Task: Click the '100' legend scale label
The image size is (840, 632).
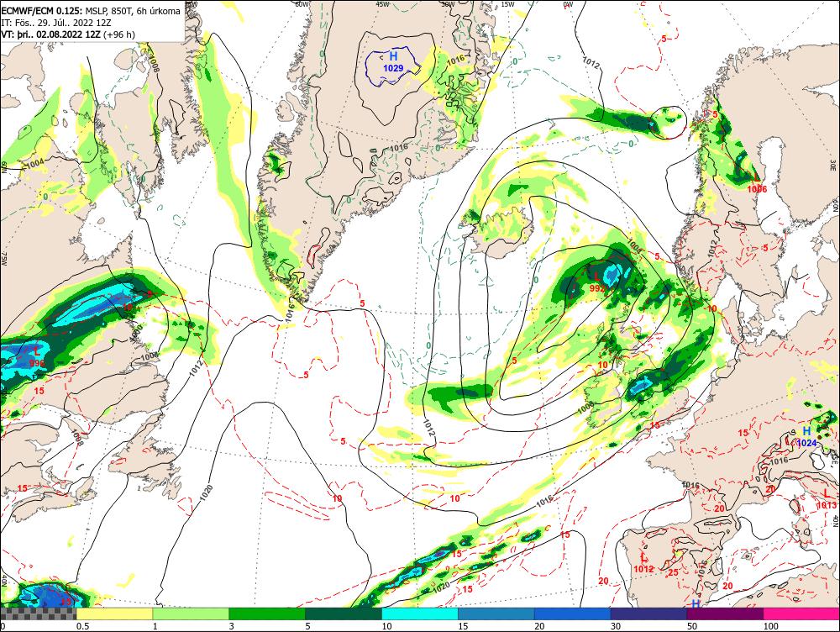Action: point(771,626)
